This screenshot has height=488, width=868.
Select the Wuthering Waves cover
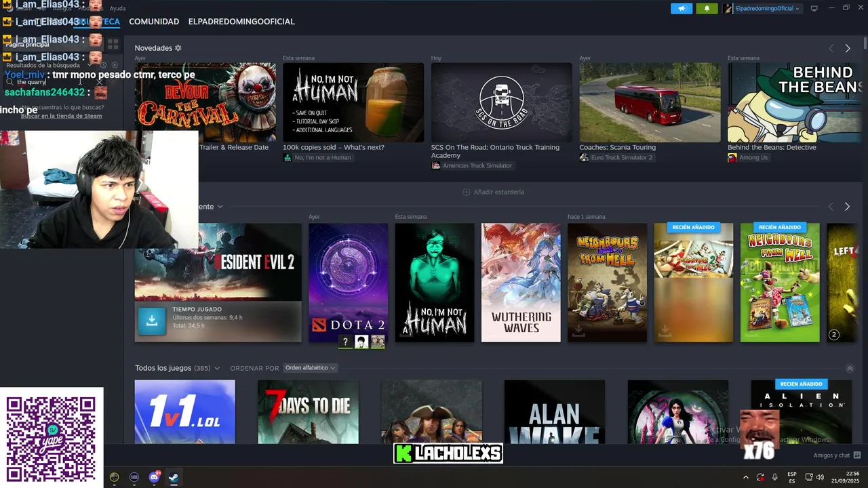tap(521, 283)
